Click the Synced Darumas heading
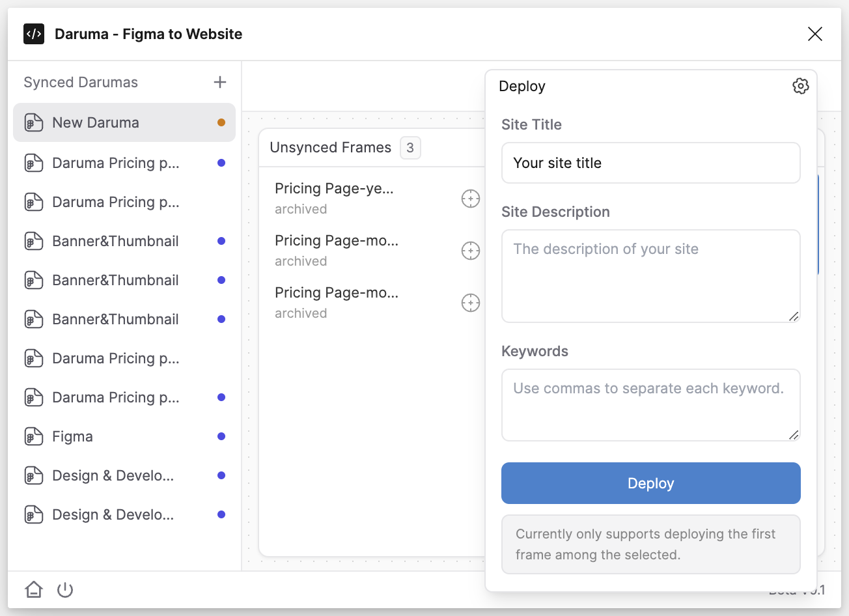 81,82
